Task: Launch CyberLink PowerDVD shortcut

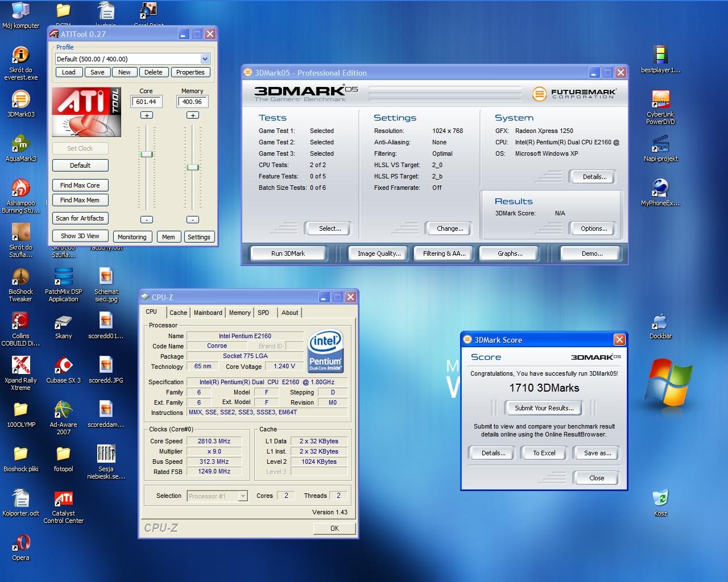Action: click(x=660, y=107)
